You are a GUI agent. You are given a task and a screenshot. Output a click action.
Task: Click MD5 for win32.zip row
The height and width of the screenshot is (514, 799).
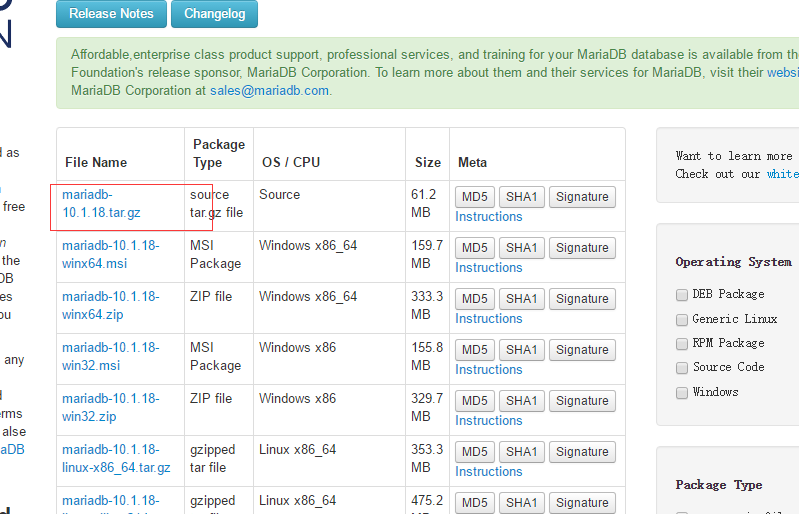coord(474,401)
